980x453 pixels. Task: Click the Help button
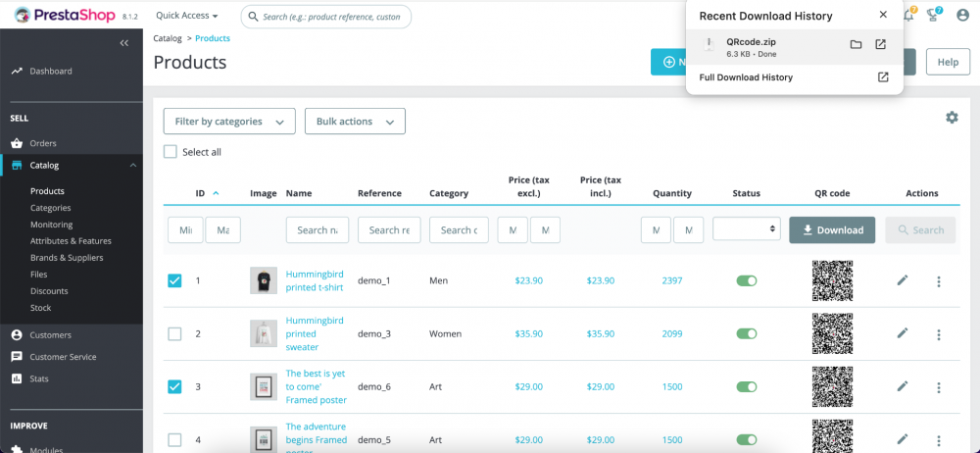948,62
